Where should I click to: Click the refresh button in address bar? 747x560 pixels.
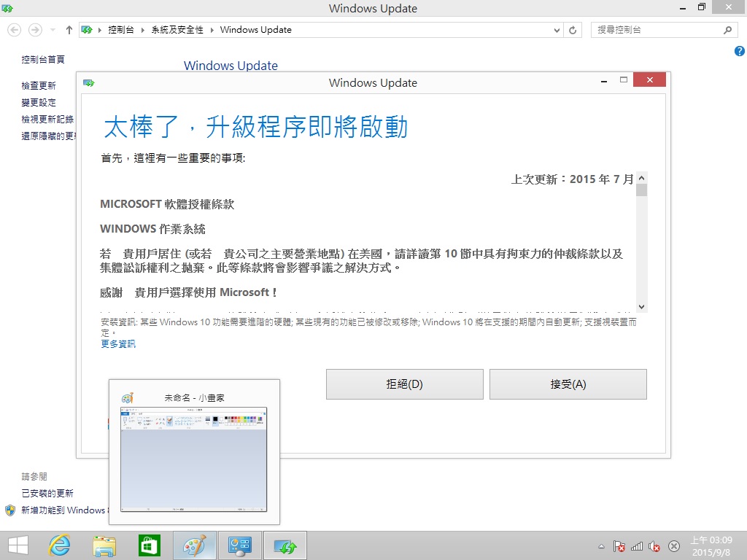pos(573,30)
